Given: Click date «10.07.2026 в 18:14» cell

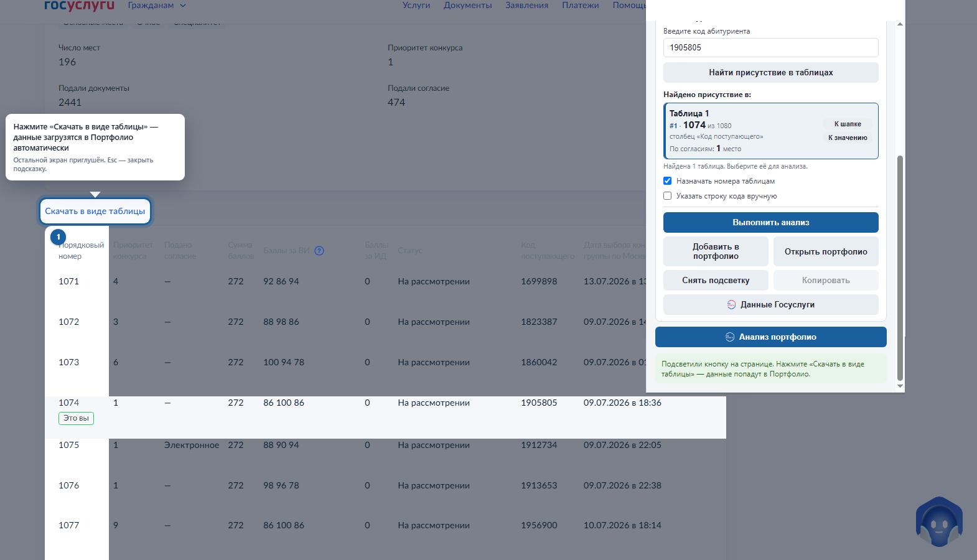Looking at the screenshot, I should [x=622, y=526].
